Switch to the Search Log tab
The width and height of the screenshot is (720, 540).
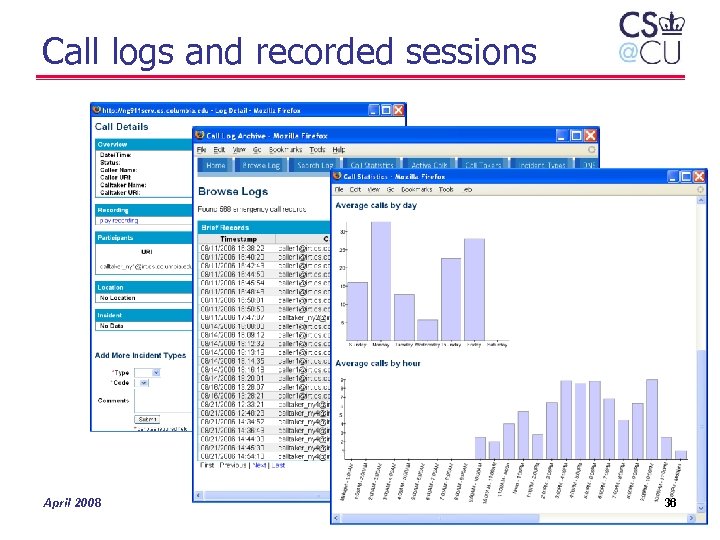click(x=315, y=165)
